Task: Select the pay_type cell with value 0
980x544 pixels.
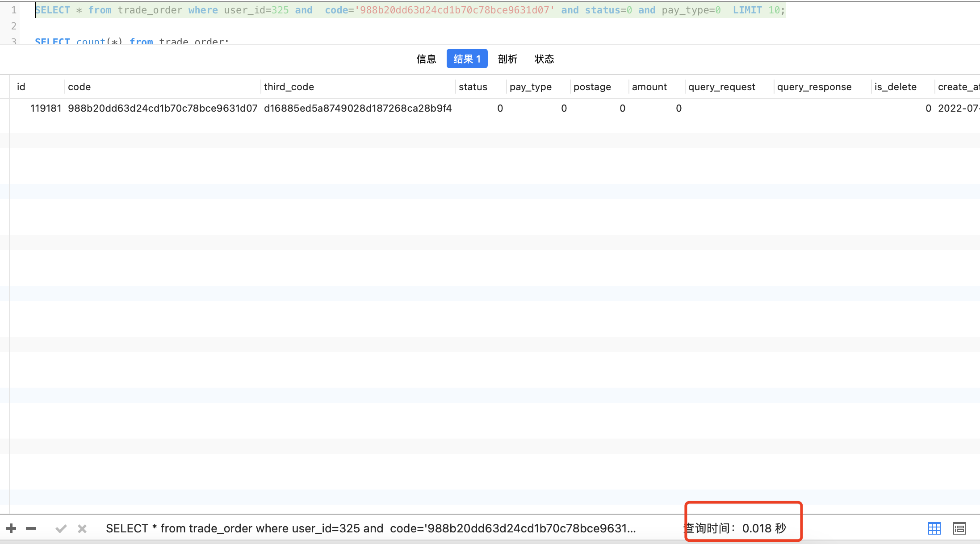Action: 564,108
